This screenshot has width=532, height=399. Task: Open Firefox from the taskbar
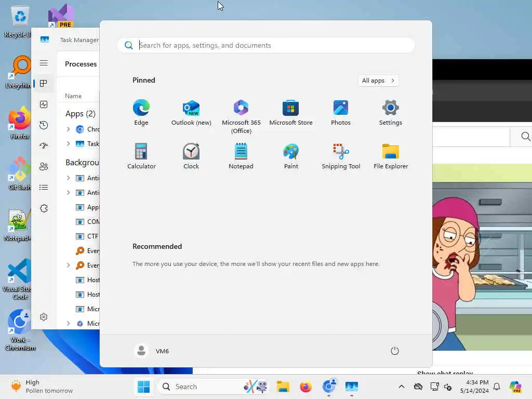[305, 387]
